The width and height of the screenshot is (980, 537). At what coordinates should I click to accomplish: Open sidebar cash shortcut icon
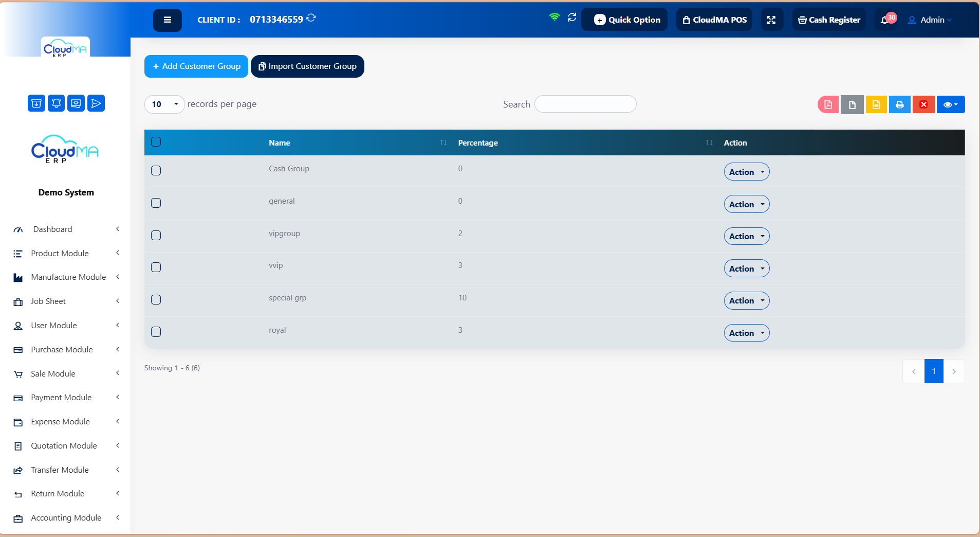click(x=76, y=103)
